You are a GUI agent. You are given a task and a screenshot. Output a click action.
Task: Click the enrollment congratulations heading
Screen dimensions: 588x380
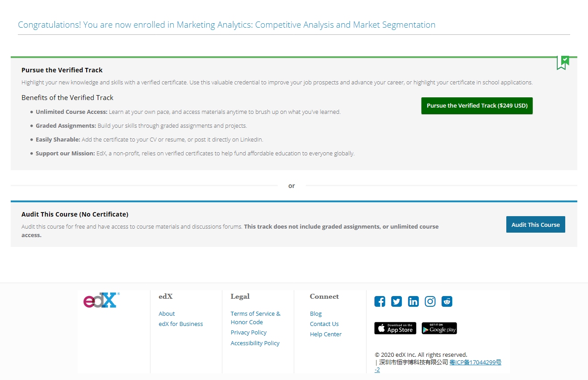coord(226,25)
